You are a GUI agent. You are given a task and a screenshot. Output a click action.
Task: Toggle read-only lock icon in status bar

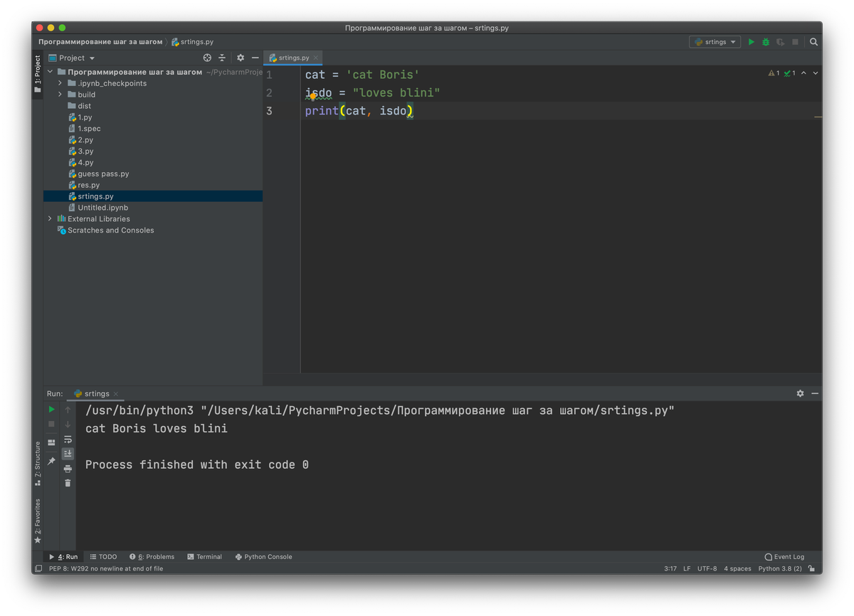[812, 568]
